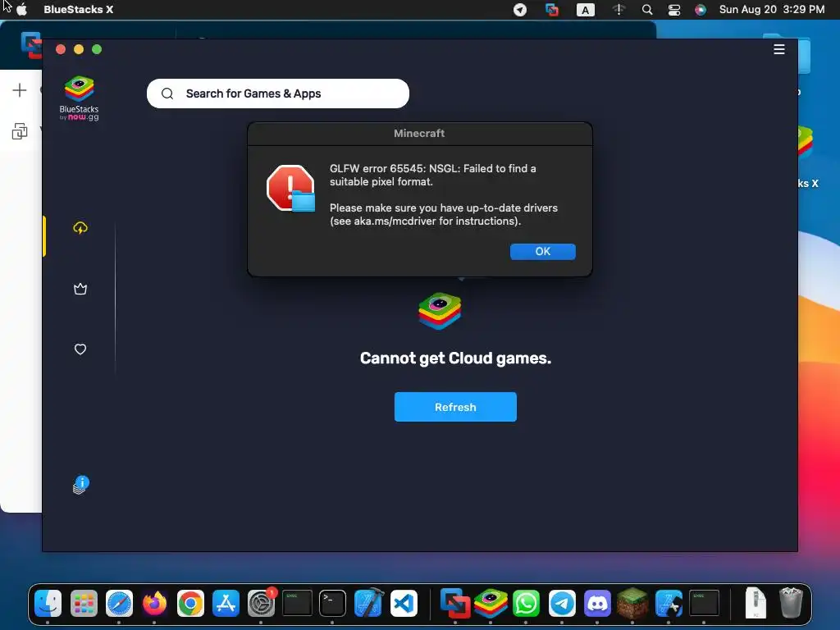Viewport: 840px width, 630px height.
Task: Click the Siri icon in the menu bar
Action: 701,10
